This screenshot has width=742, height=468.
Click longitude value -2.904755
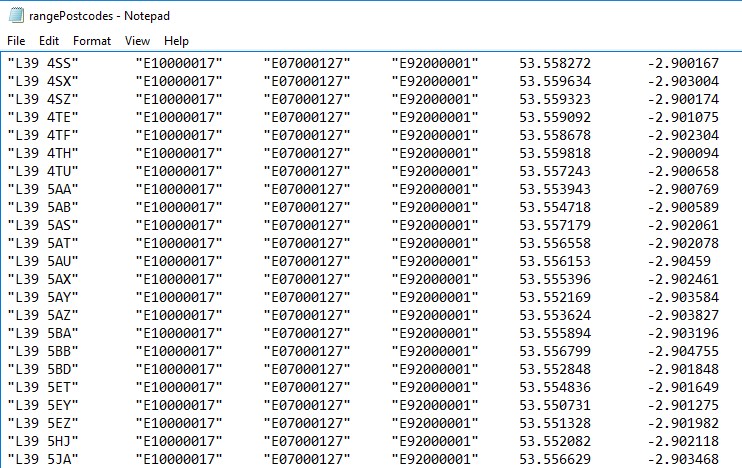click(683, 351)
